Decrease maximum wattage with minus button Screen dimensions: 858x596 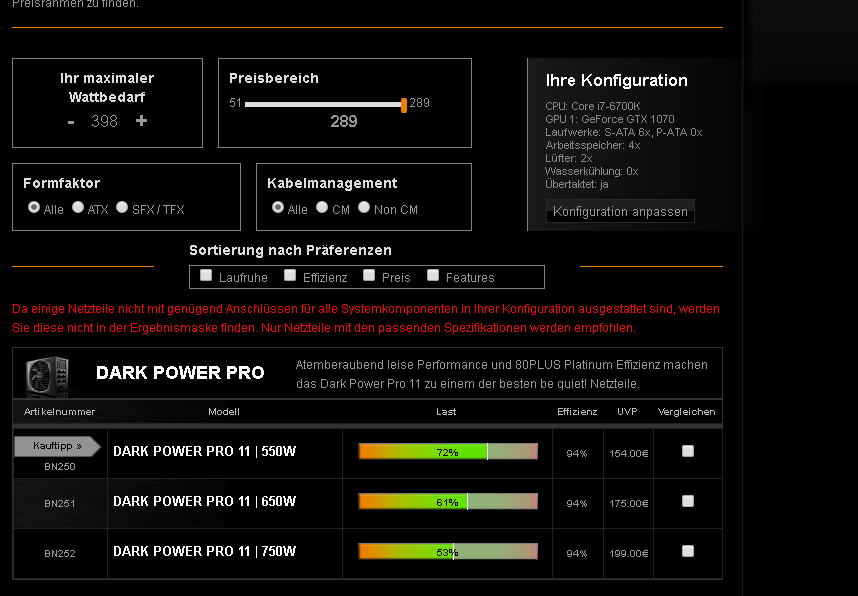(x=71, y=122)
